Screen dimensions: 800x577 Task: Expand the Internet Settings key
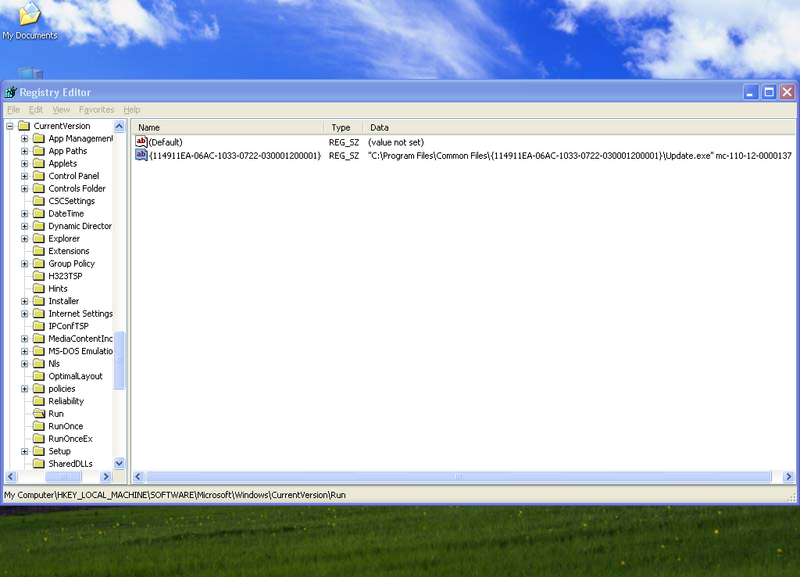pyautogui.click(x=24, y=314)
